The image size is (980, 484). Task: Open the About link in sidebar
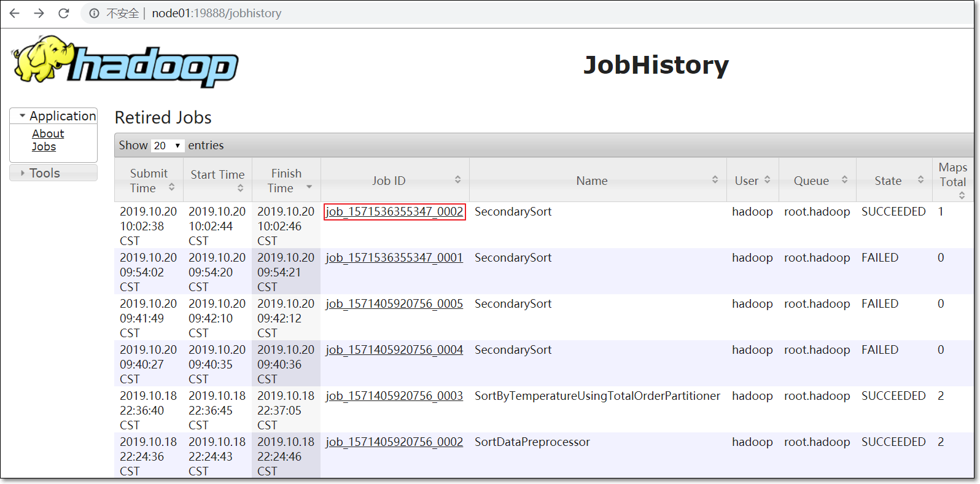coord(48,133)
